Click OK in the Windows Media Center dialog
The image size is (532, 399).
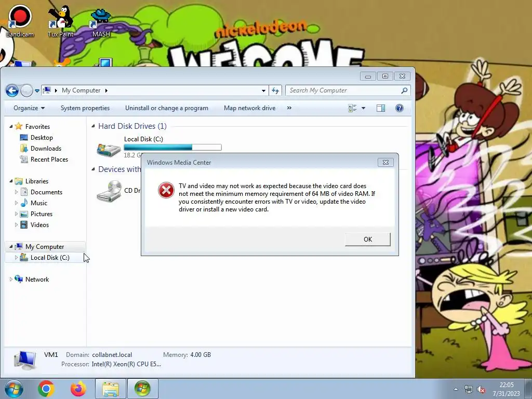click(x=368, y=239)
